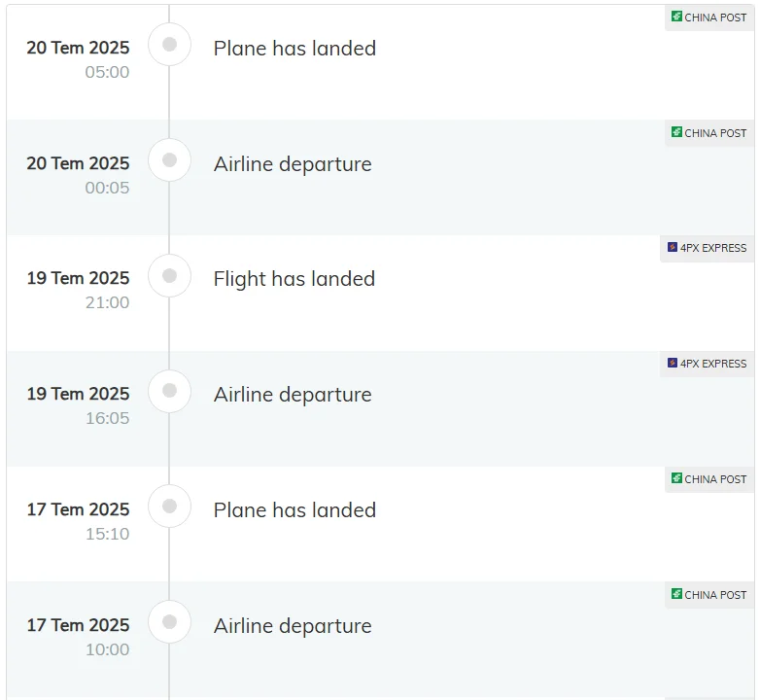Click "Airline departure" text at 10:00
Viewport: 760px width, 700px height.
tap(293, 626)
